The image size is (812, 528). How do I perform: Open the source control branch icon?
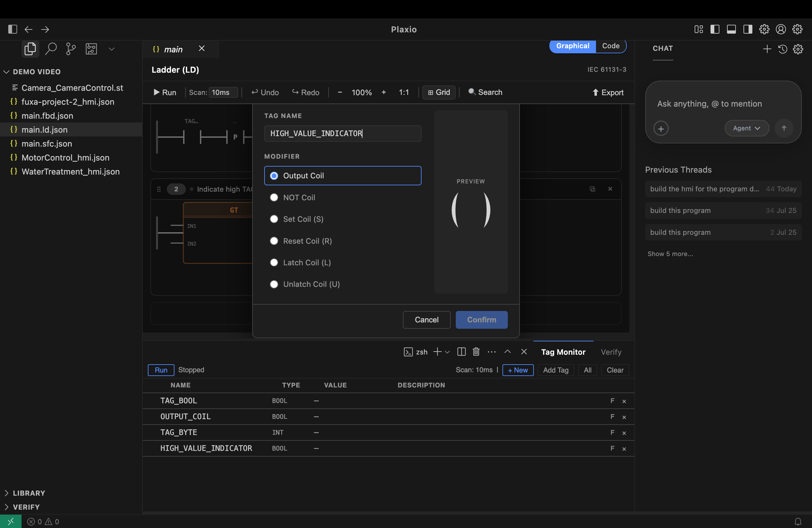71,49
